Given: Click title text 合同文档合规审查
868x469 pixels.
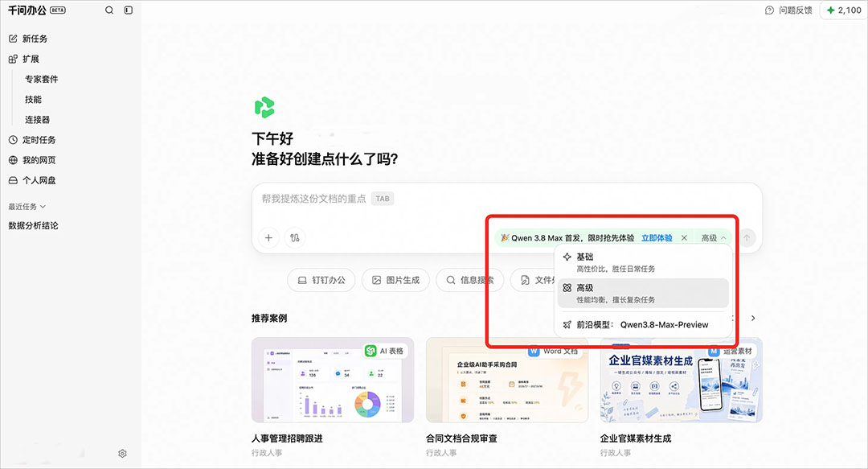Looking at the screenshot, I should click(x=461, y=438).
